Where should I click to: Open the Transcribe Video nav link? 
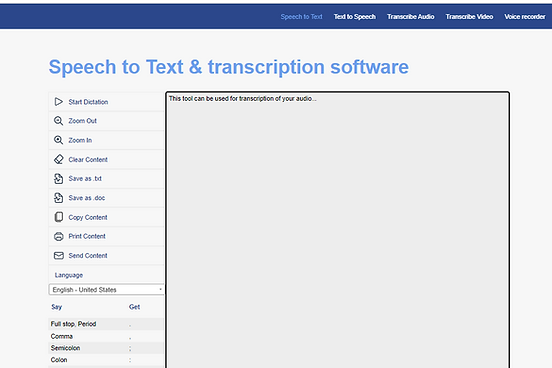pyautogui.click(x=469, y=17)
